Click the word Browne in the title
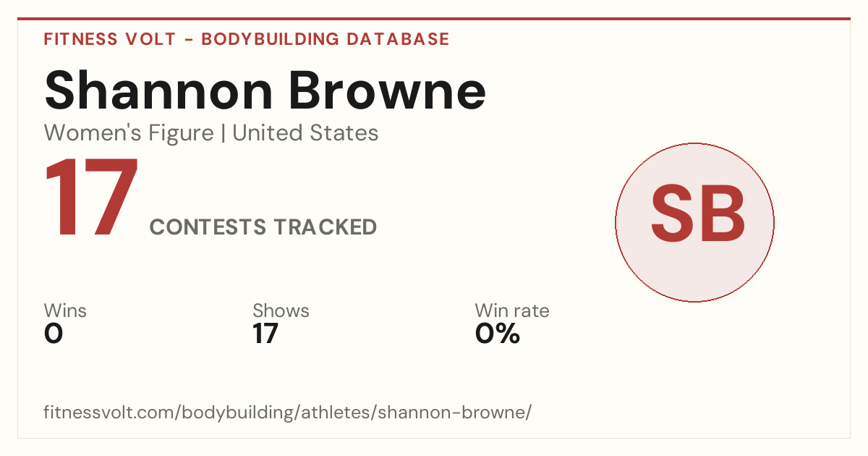The height and width of the screenshot is (456, 868). tap(390, 90)
